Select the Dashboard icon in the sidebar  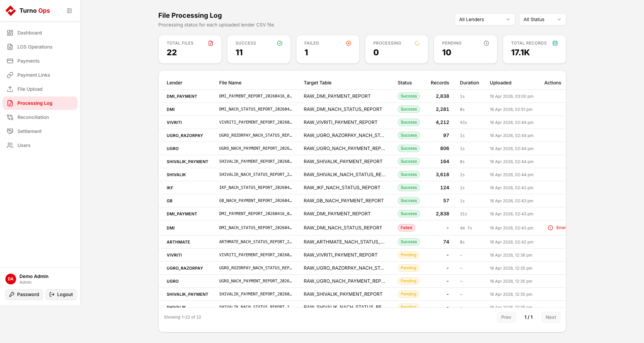10,32
